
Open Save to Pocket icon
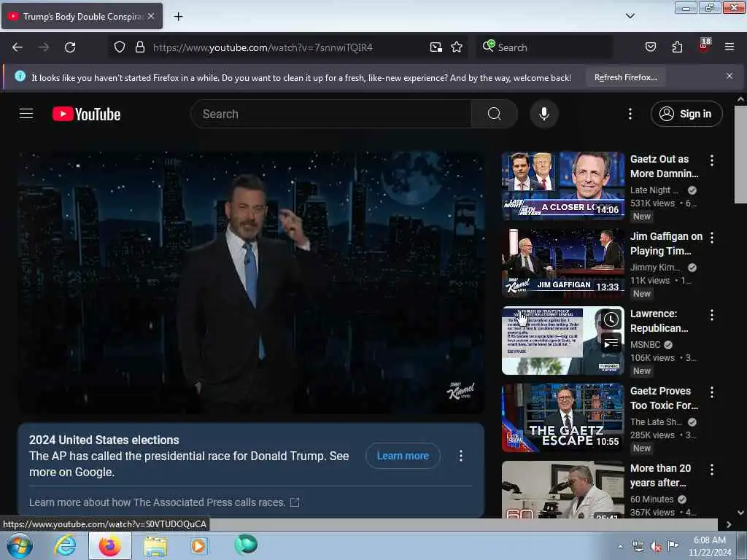pos(651,47)
